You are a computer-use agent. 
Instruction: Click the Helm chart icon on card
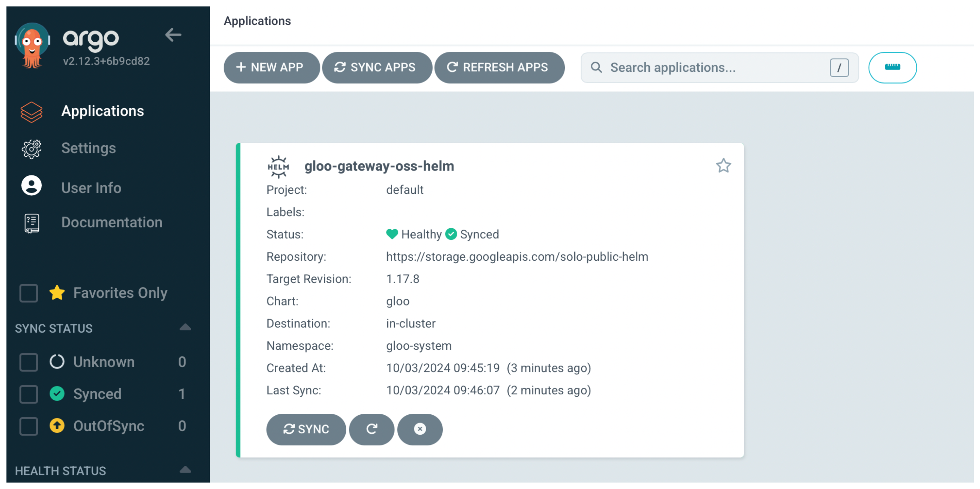(x=278, y=167)
